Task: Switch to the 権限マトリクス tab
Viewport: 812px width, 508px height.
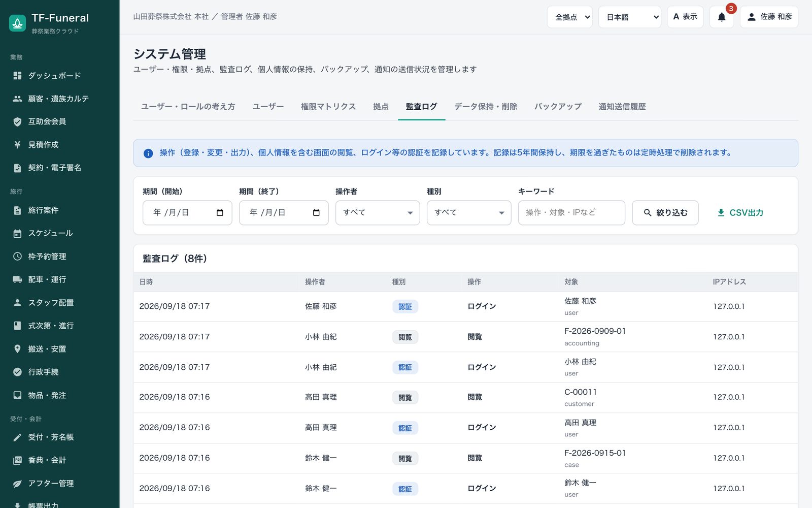Action: pos(328,107)
